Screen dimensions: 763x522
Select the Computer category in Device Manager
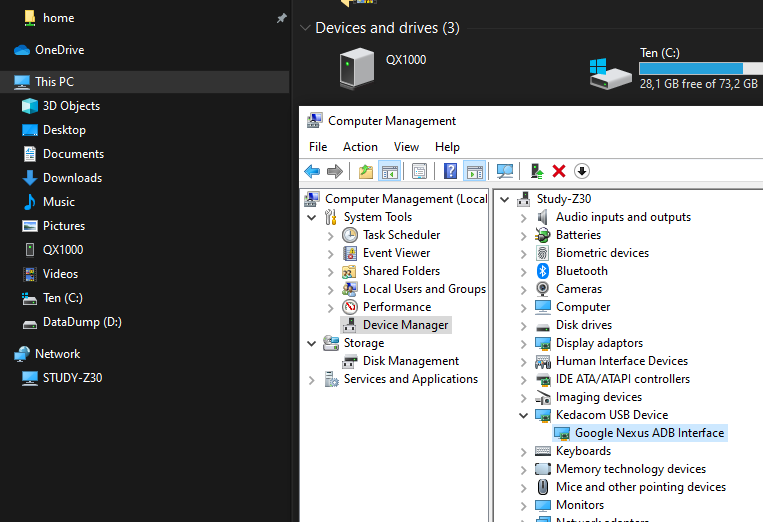pyautogui.click(x=583, y=307)
